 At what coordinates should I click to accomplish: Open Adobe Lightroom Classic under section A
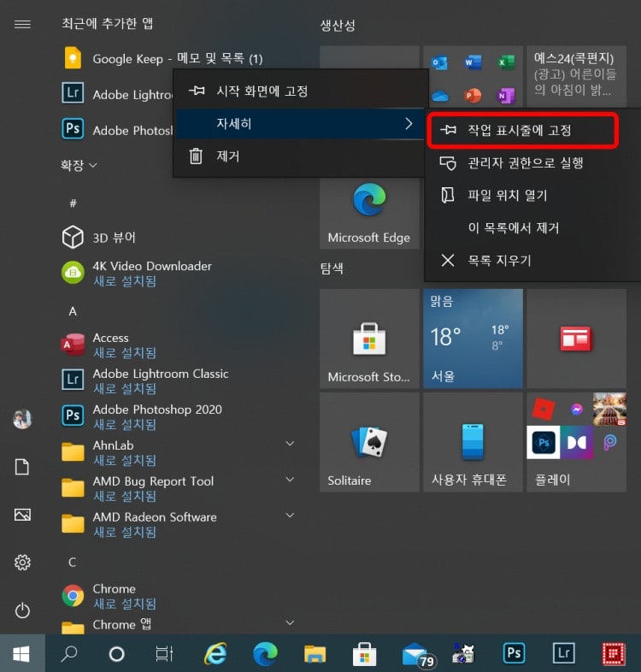pos(145,380)
